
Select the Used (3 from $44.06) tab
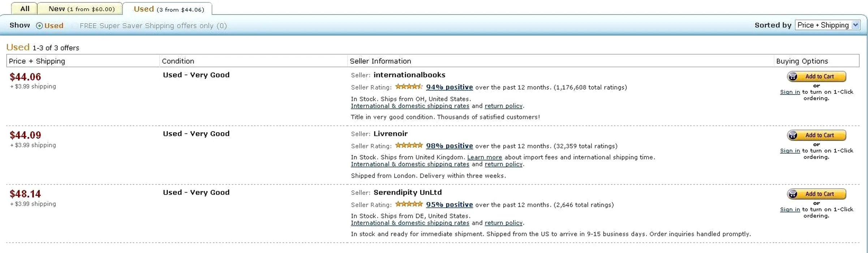coord(168,9)
